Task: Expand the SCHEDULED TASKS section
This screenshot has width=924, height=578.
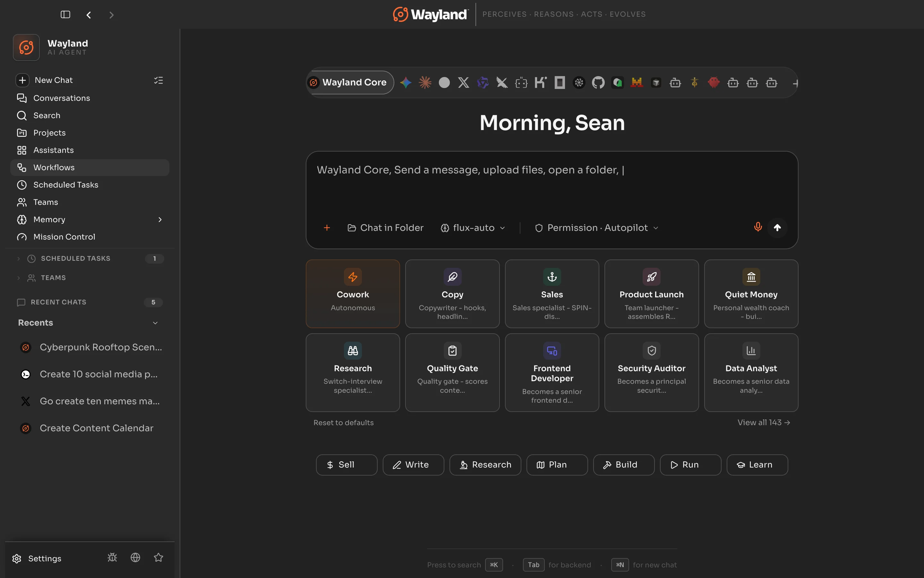Action: click(x=90, y=258)
